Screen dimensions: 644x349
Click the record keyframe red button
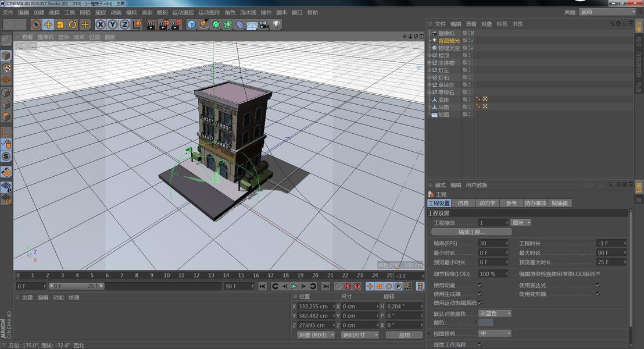coord(348,286)
